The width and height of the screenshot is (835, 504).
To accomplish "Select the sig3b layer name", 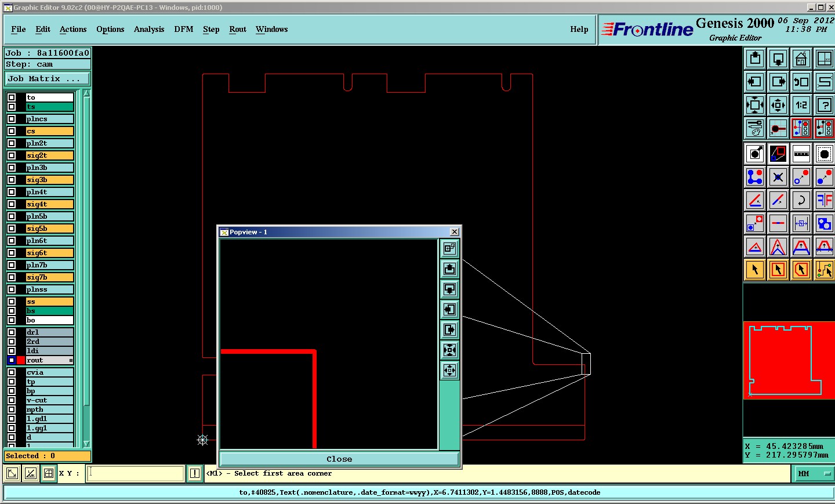I will pyautogui.click(x=50, y=180).
